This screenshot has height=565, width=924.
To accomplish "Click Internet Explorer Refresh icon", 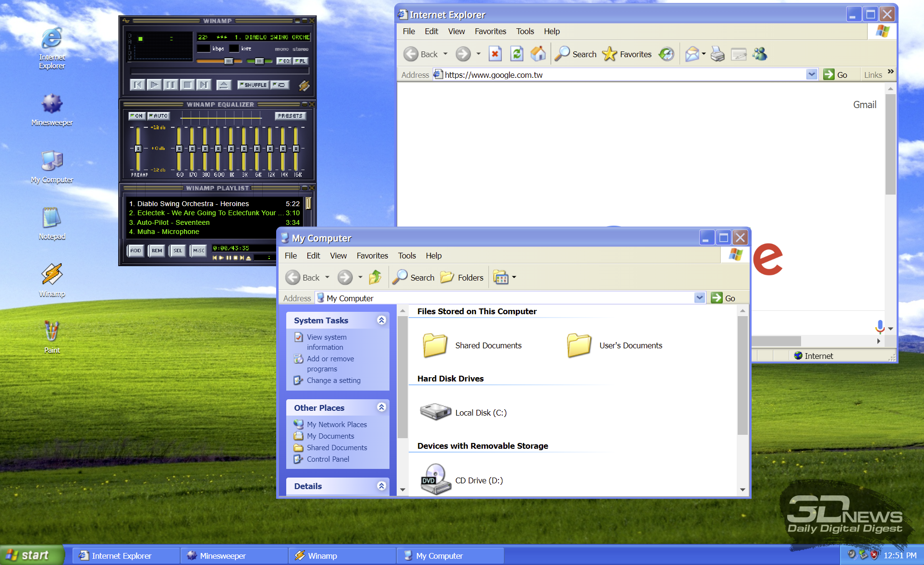I will click(x=516, y=54).
